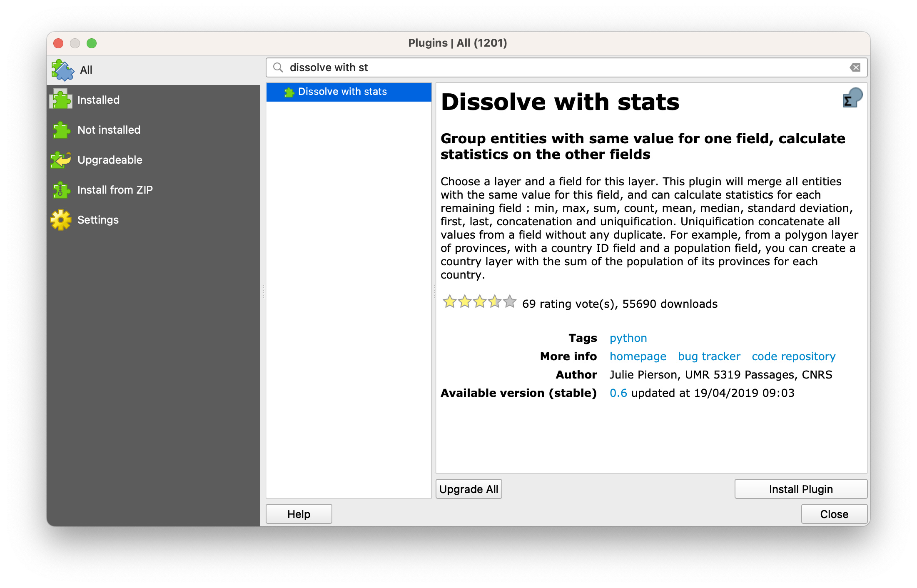
Task: Click the Dissolve with stats sigma logo
Action: (x=852, y=98)
